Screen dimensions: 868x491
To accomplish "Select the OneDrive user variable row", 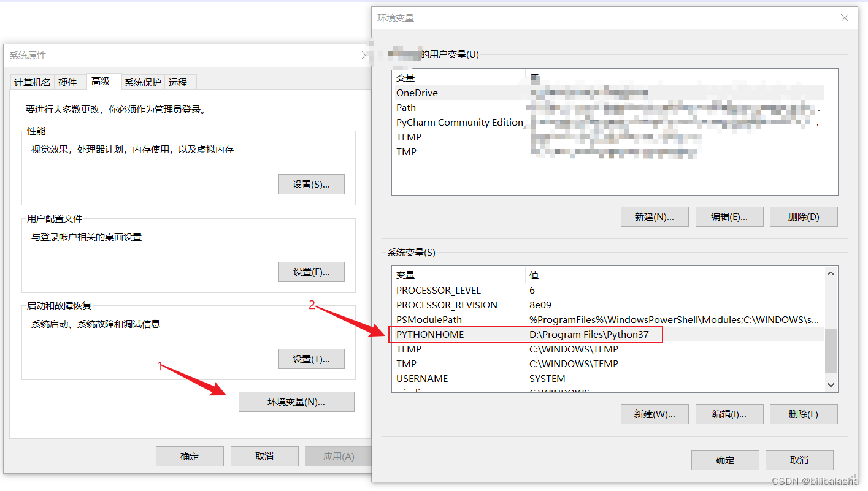I will (x=608, y=93).
